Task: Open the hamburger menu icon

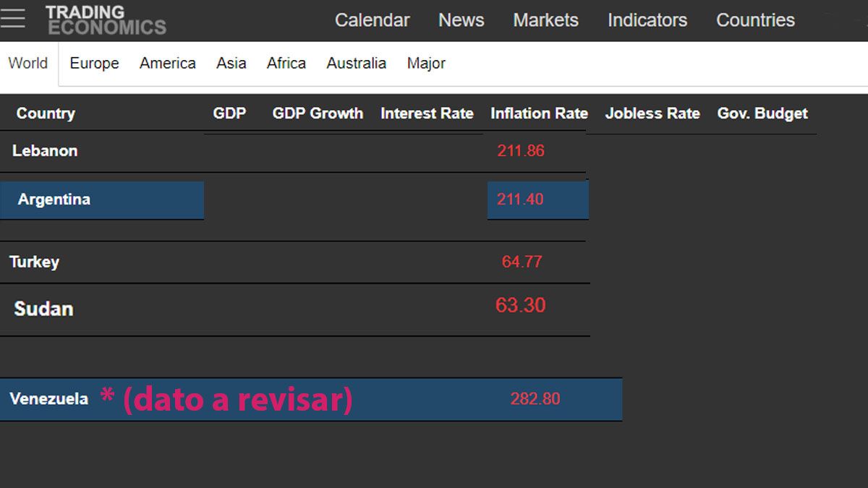Action: click(x=12, y=19)
